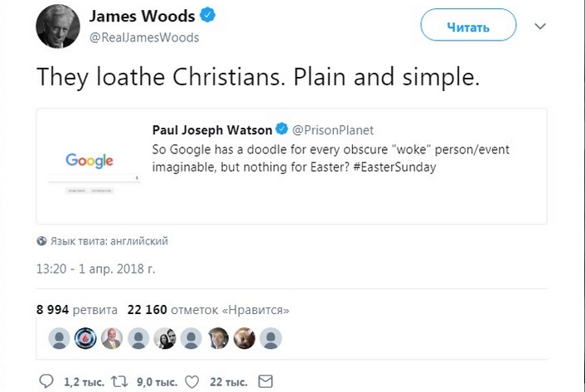585x392 pixels.
Task: Click the reply speech bubble icon
Action: pyautogui.click(x=46, y=381)
